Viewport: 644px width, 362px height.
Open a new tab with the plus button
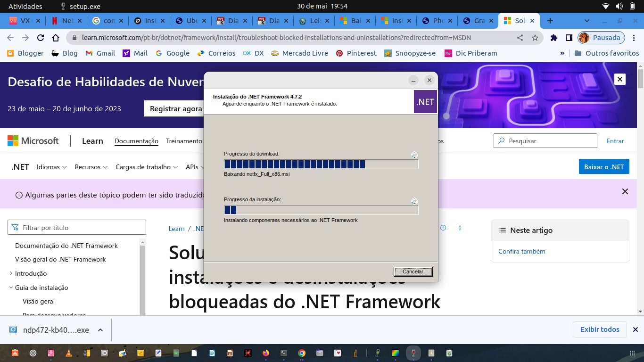550,21
